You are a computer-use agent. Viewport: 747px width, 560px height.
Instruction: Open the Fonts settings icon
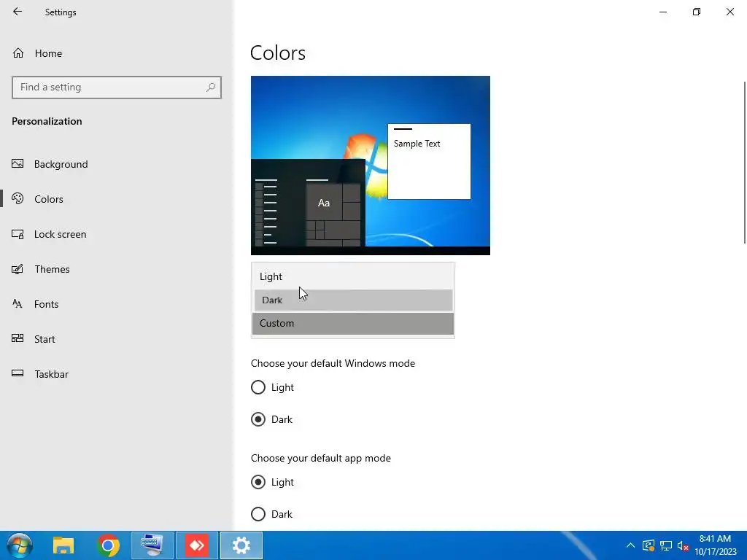click(18, 304)
